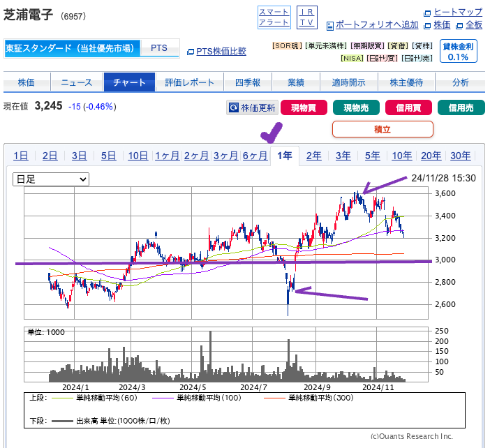
Task: Click the 株価 link near ヒートマップ
Action: pos(443,25)
